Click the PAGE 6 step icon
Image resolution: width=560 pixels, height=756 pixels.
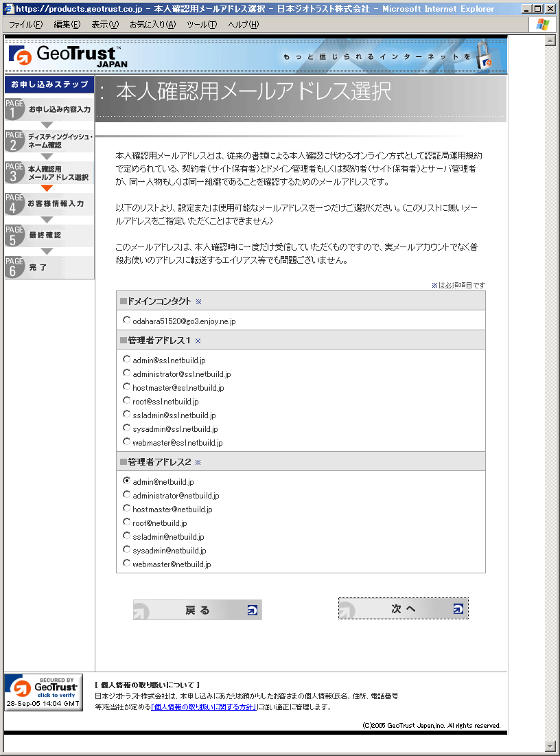click(x=14, y=267)
